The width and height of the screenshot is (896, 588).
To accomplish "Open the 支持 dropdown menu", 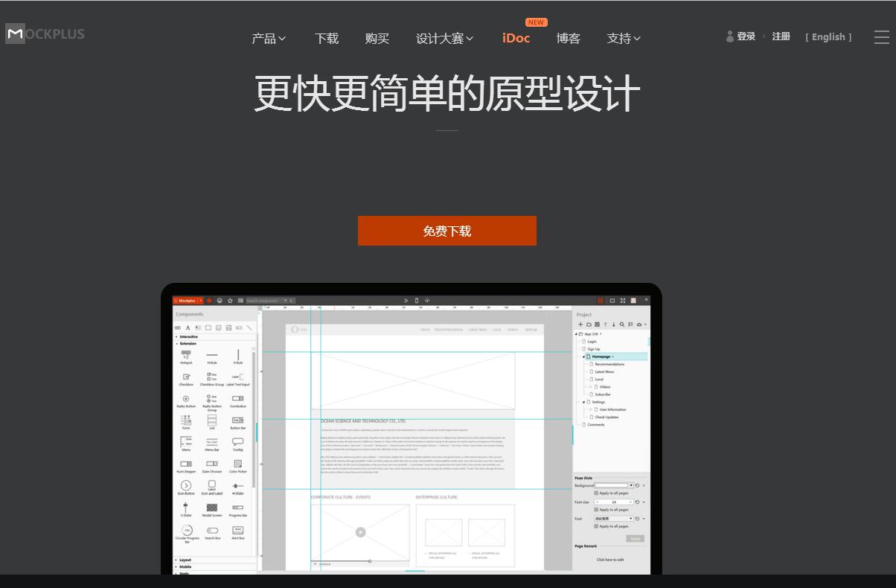I will pyautogui.click(x=624, y=39).
